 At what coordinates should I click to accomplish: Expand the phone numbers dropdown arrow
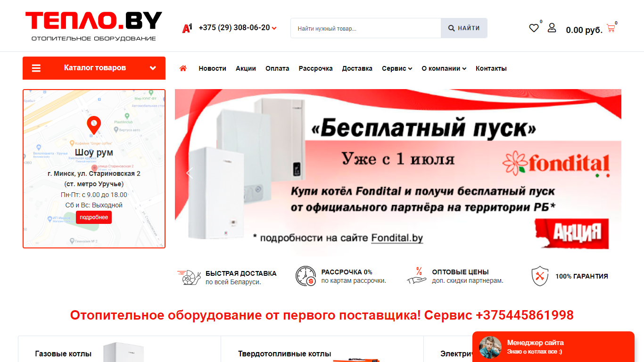274,28
